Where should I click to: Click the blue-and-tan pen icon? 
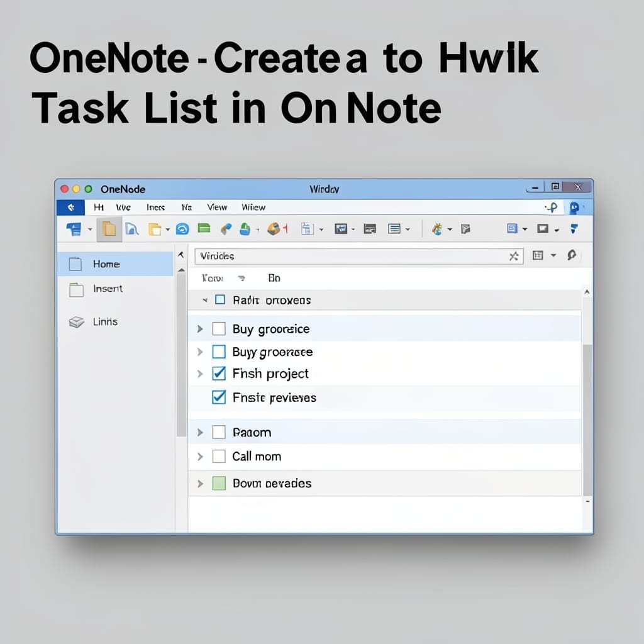[x=226, y=229]
